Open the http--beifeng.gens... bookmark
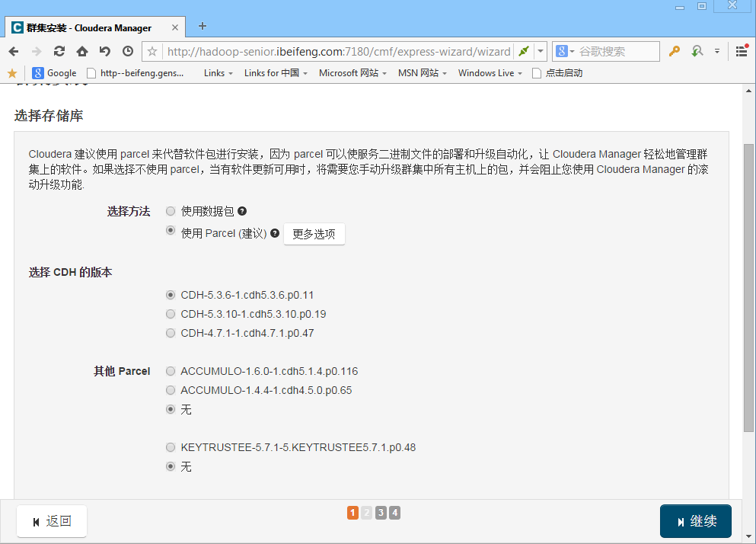The width and height of the screenshot is (756, 544). click(x=135, y=73)
